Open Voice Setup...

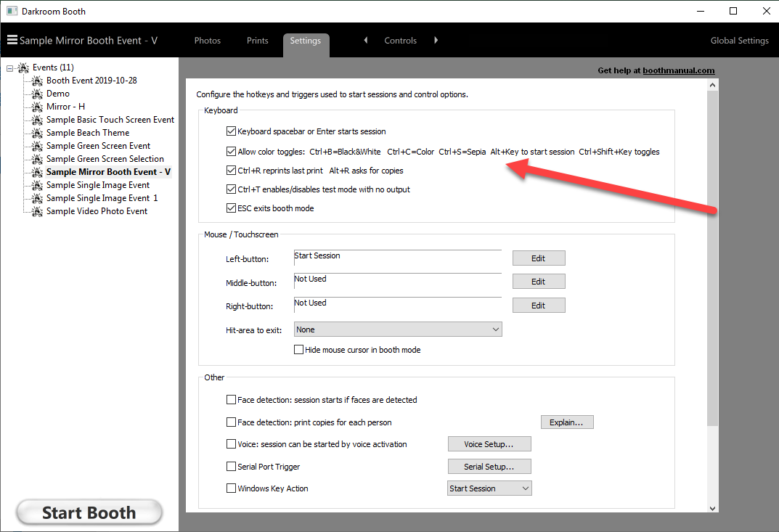pos(489,444)
